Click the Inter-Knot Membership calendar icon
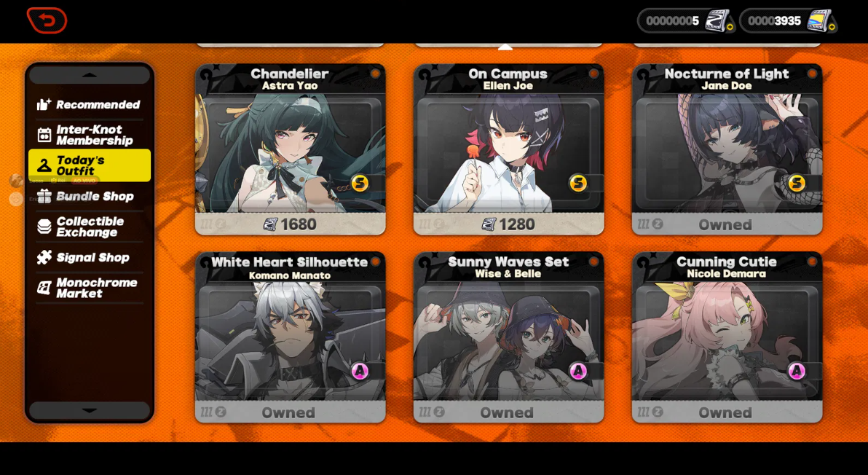This screenshot has height=475, width=868. (x=44, y=135)
